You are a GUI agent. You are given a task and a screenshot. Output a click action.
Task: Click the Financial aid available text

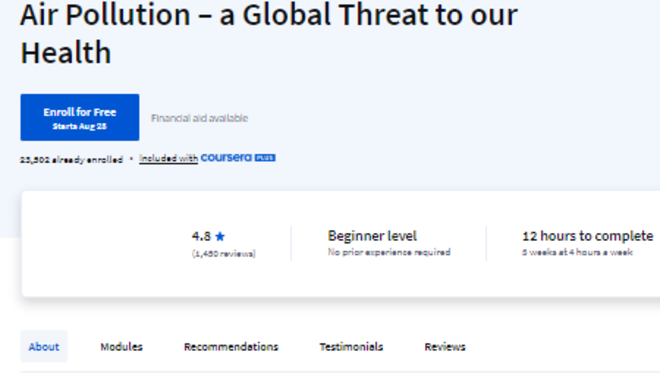pos(200,118)
